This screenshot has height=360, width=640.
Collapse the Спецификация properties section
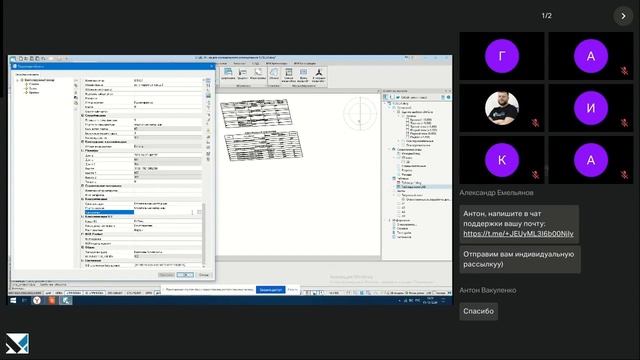pos(83,116)
